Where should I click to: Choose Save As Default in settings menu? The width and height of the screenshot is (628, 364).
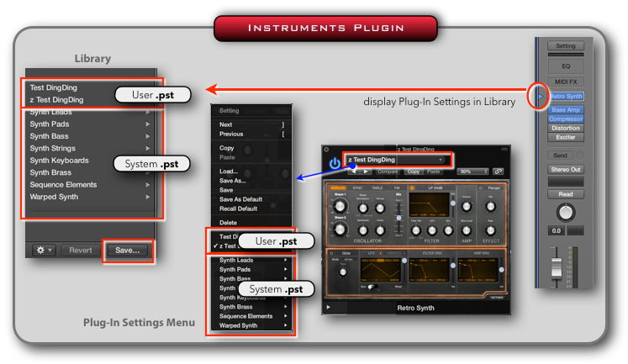pos(242,198)
